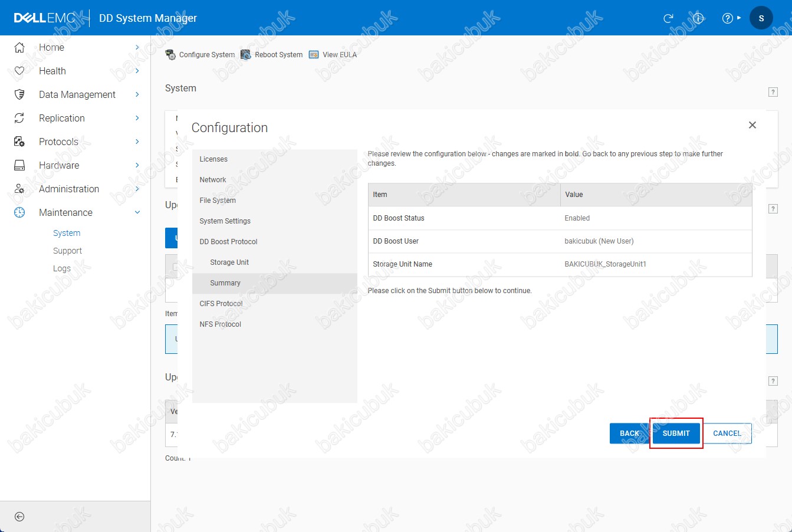Click the Dell EMC logo
792x532 pixels.
[x=45, y=18]
